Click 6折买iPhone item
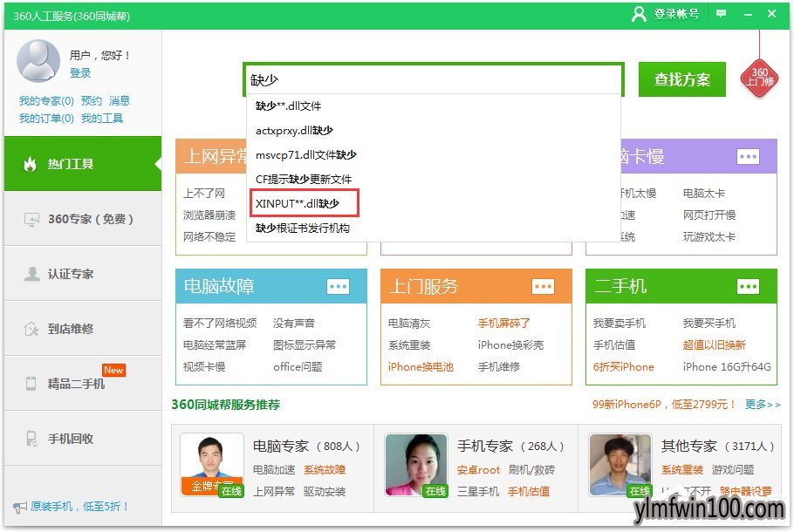This screenshot has height=532, width=794. [x=623, y=366]
